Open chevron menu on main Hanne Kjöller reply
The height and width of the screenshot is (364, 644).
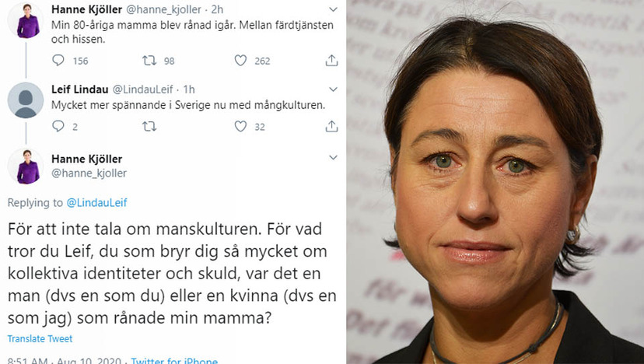click(333, 157)
